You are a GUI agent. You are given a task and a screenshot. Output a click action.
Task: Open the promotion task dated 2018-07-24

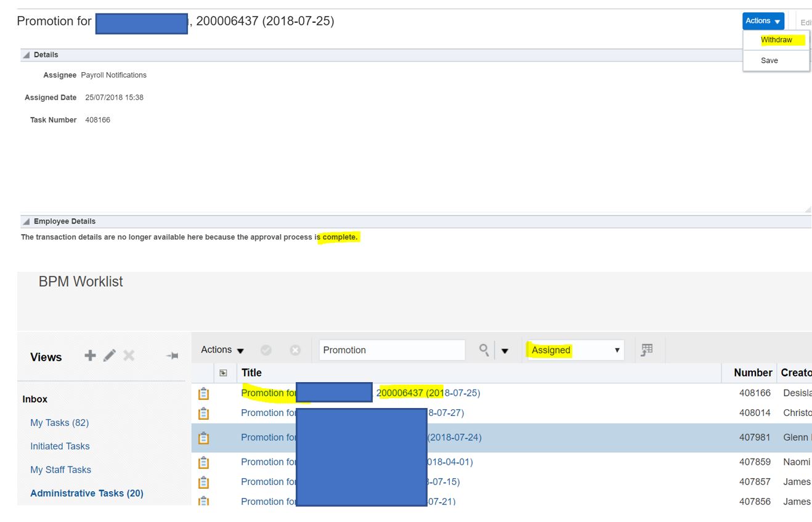(361, 438)
